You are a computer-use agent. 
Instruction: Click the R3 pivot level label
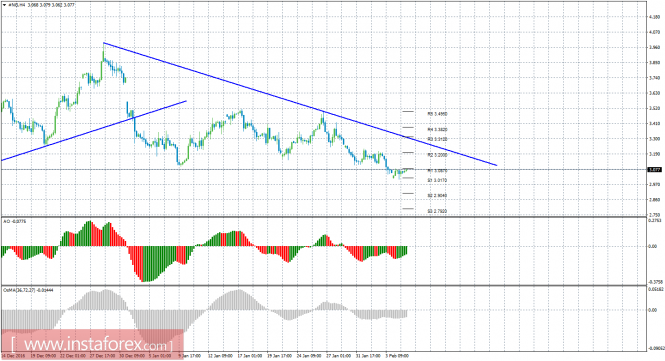coord(437,139)
